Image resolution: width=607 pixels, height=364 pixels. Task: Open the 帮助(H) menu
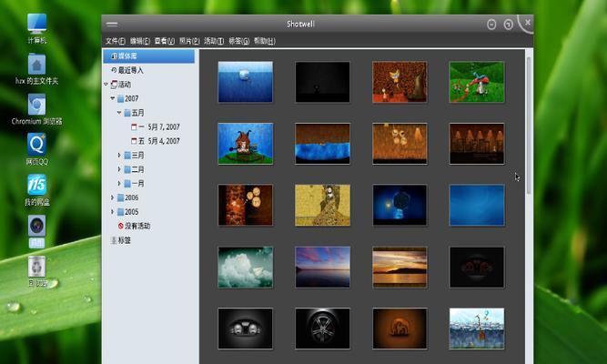pos(265,41)
